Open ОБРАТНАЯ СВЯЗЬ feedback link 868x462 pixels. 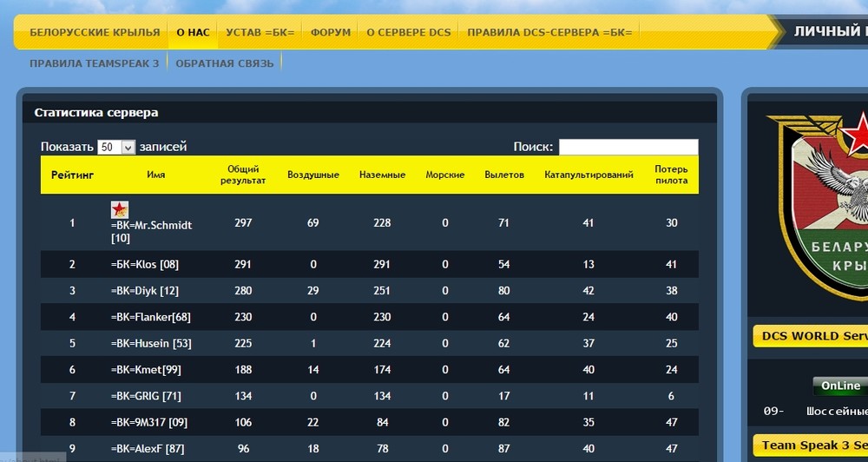tap(224, 63)
